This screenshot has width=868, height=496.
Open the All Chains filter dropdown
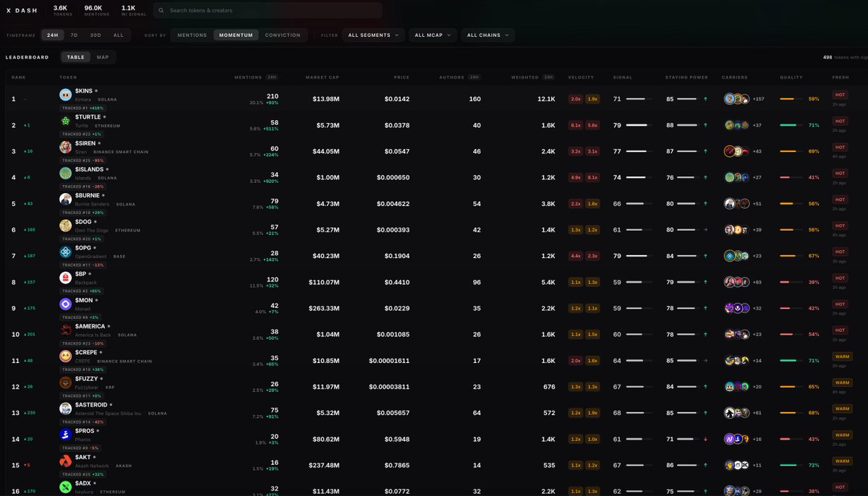tap(488, 35)
